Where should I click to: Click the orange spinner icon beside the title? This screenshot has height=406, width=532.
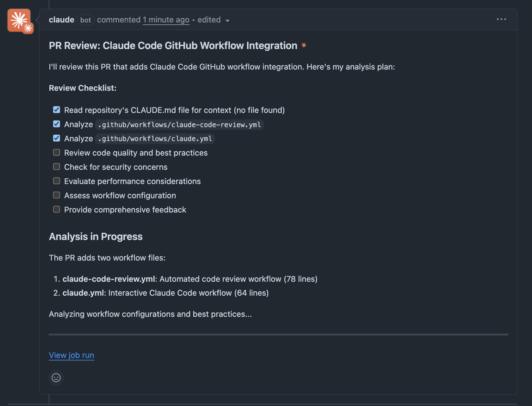304,45
